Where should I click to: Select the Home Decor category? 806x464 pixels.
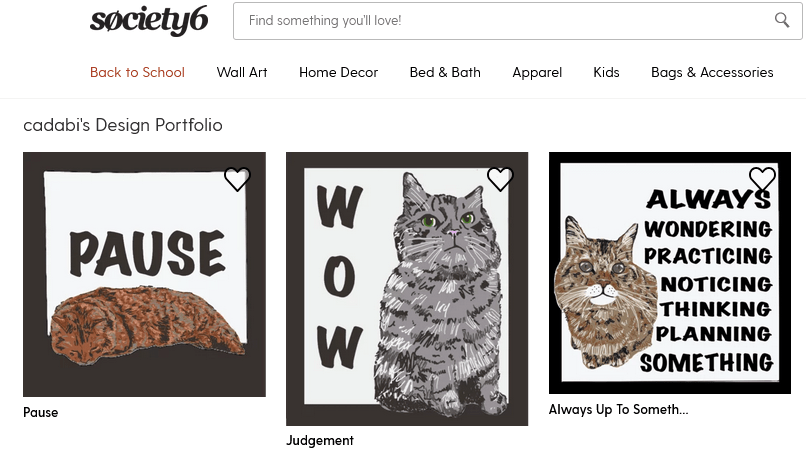tap(338, 72)
